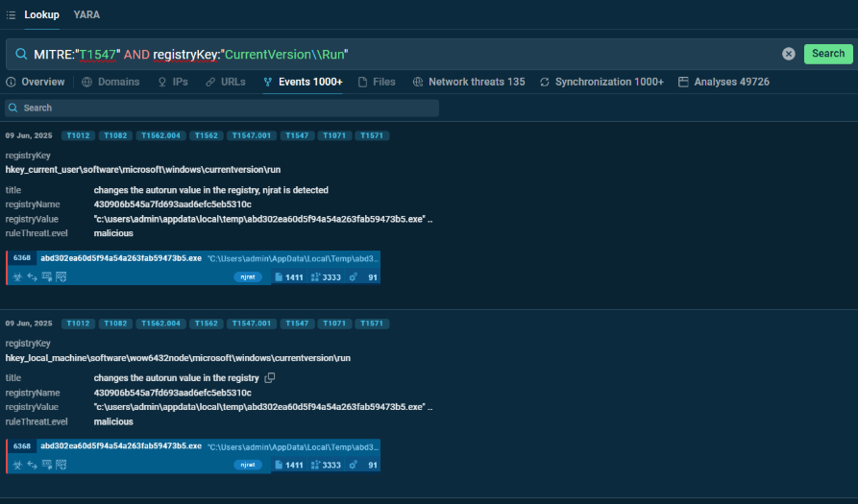Viewport: 858px width, 504px height.
Task: Click the network arrows icon in the first process card
Action: [32, 276]
